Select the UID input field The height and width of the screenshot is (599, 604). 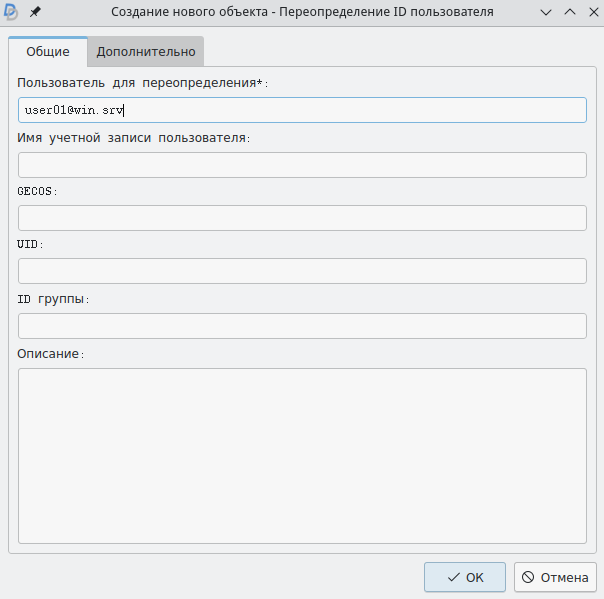pos(302,271)
